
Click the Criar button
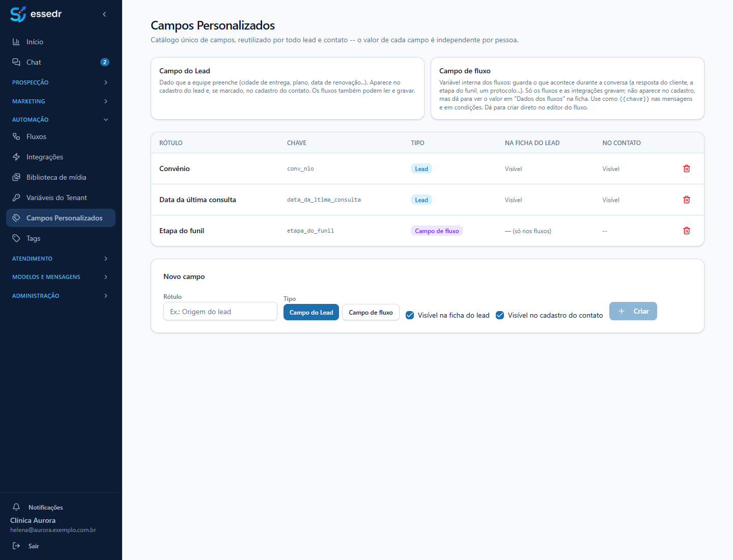tap(633, 311)
